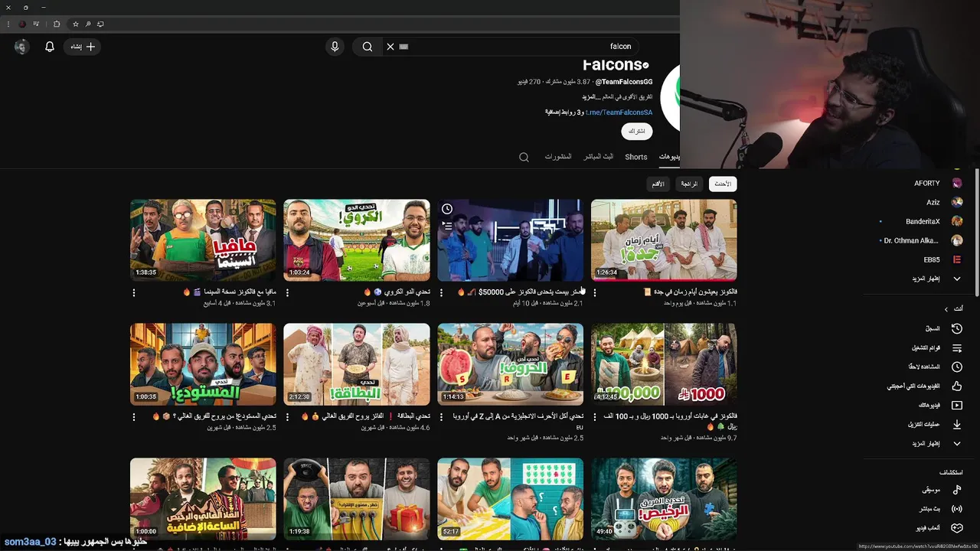Viewport: 980px width, 551px height.
Task: Open the 1:19:38 video thumbnail
Action: click(357, 499)
